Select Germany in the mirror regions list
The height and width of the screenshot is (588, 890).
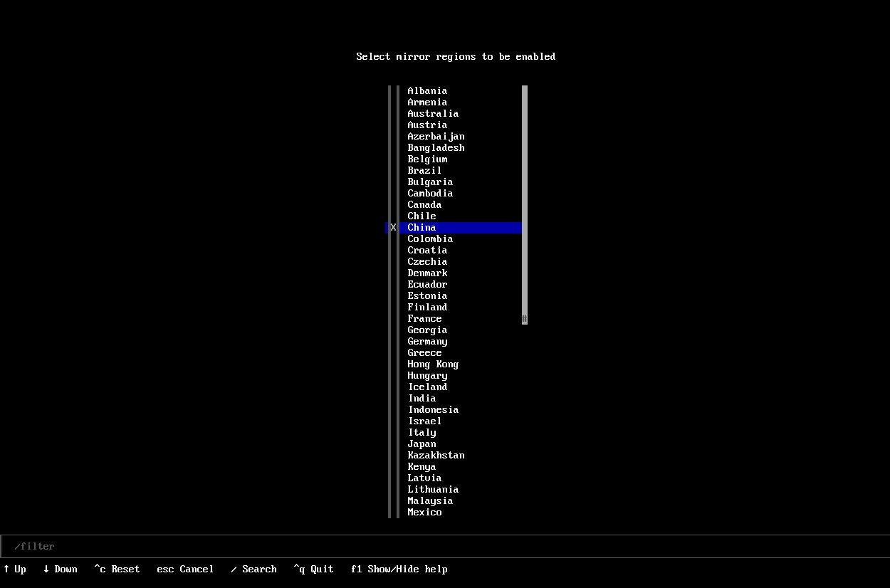click(x=427, y=342)
